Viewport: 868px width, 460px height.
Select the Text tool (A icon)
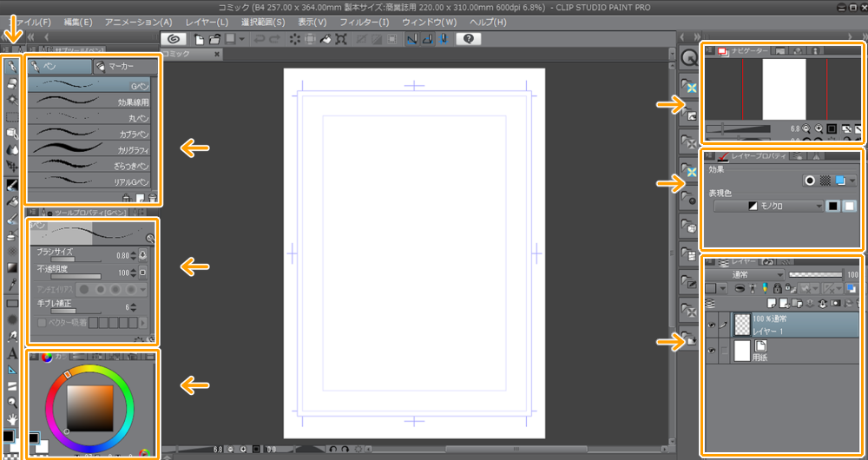(11, 354)
